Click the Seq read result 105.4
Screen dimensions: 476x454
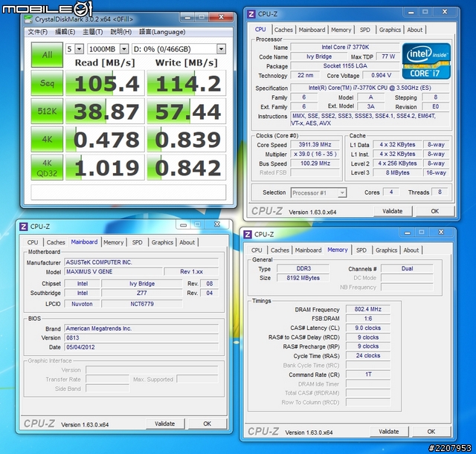pyautogui.click(x=105, y=83)
